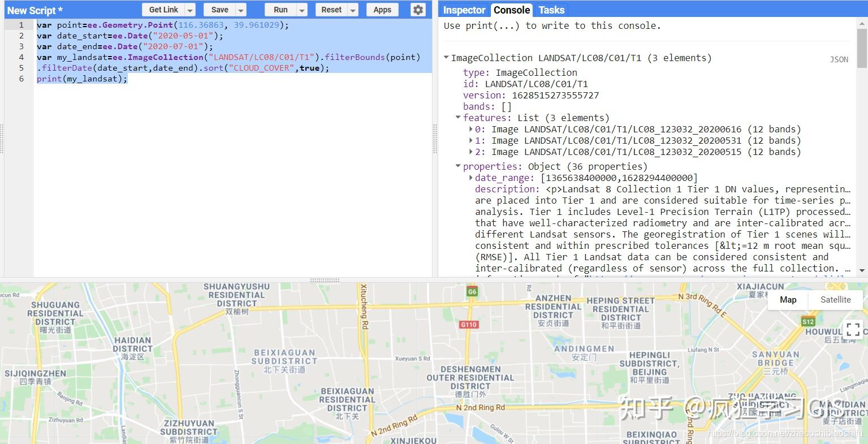Switch to Satellite map view
The image size is (868, 444).
(x=835, y=300)
